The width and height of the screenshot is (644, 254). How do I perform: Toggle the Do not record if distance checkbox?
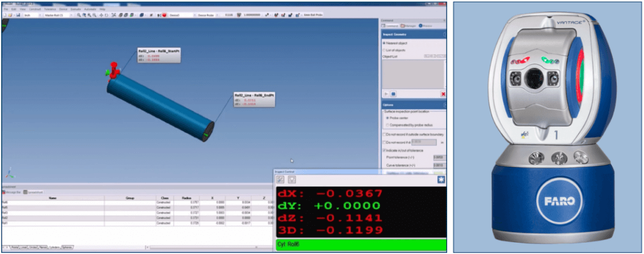pyautogui.click(x=384, y=142)
